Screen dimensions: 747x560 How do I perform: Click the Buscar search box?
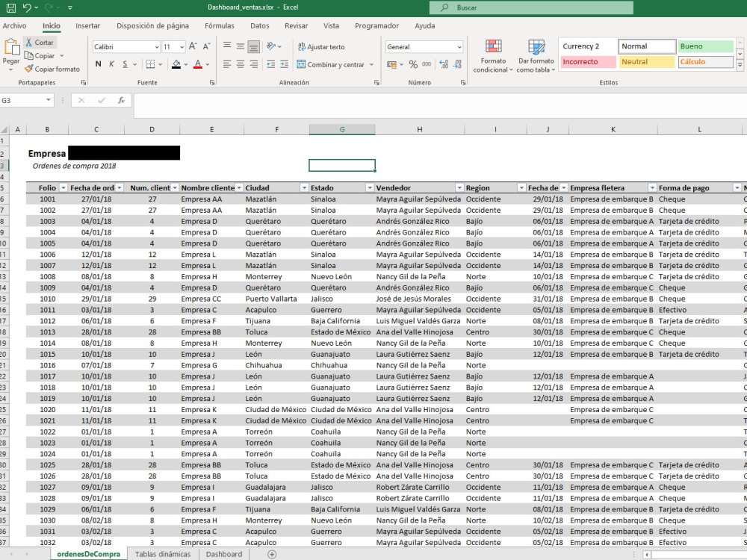(x=531, y=7)
